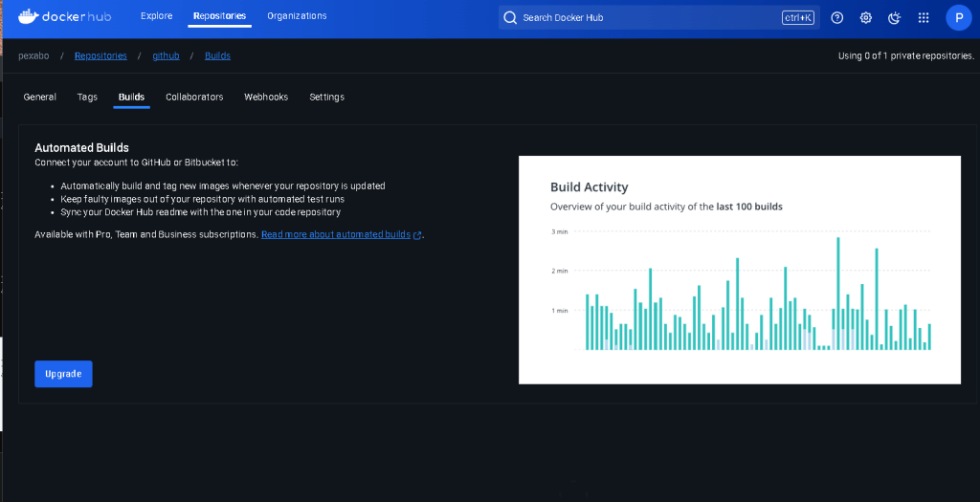The width and height of the screenshot is (980, 502).
Task: Open the P user avatar menu
Action: (959, 18)
